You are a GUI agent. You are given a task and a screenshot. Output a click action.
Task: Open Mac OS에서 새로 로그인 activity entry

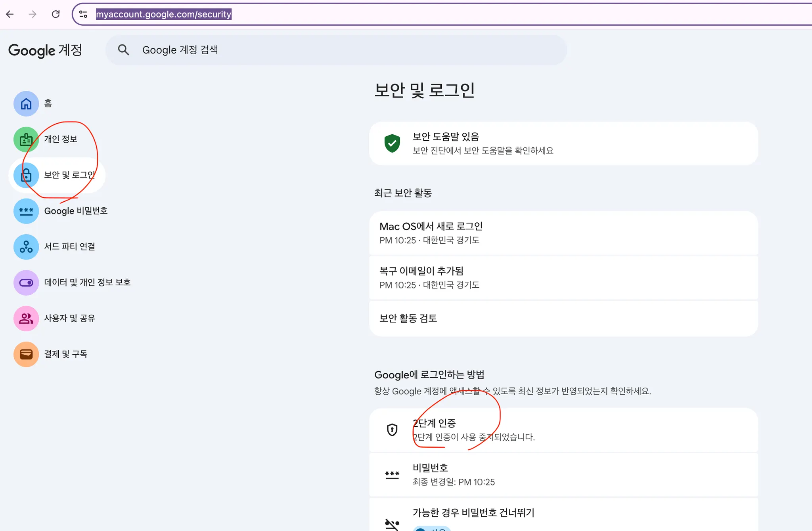click(x=563, y=233)
